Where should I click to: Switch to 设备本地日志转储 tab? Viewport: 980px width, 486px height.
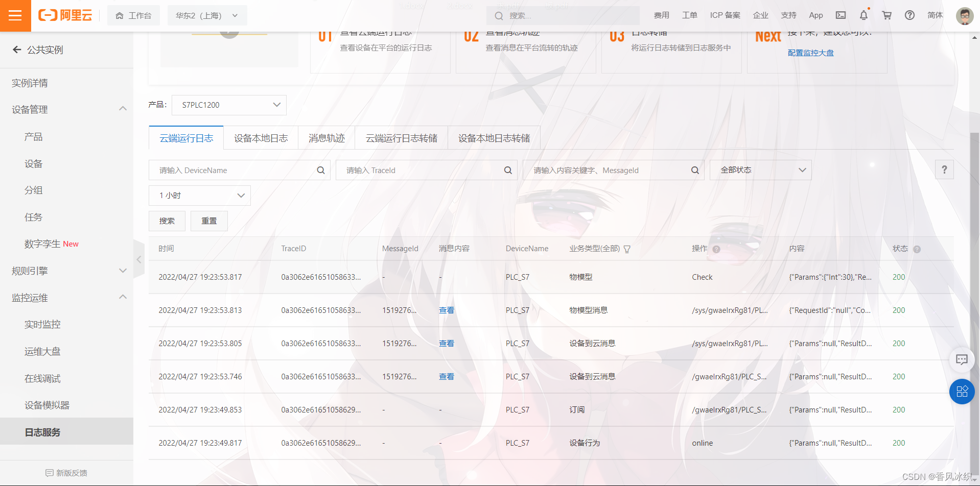[494, 138]
